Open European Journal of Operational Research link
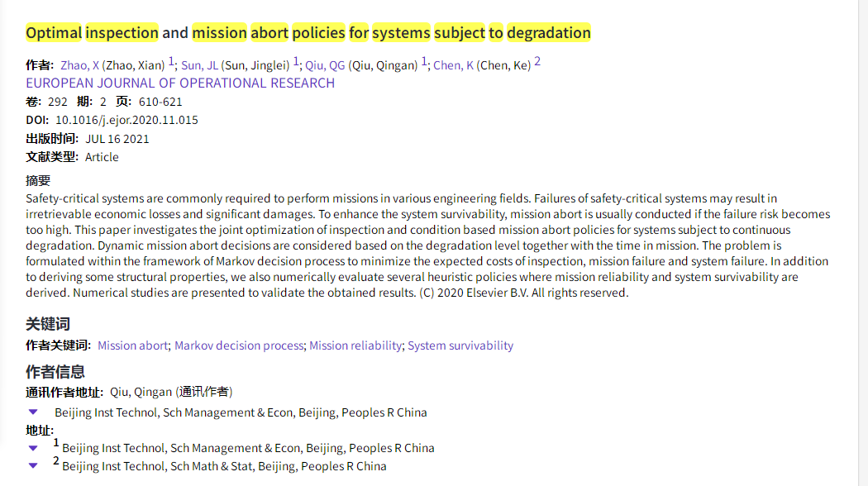This screenshot has width=868, height=486. [x=180, y=83]
